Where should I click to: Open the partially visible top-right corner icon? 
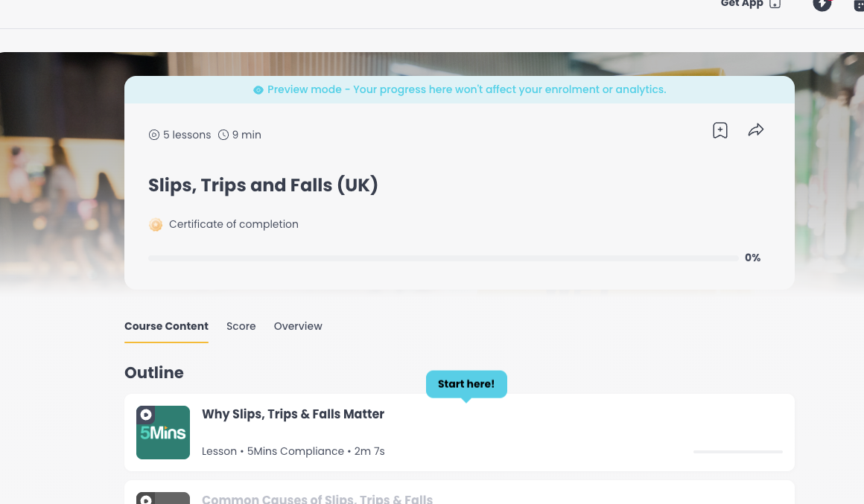click(859, 4)
